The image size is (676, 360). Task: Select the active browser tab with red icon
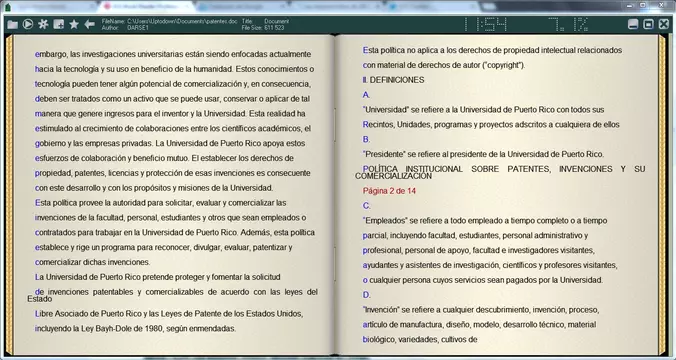coord(147,6)
